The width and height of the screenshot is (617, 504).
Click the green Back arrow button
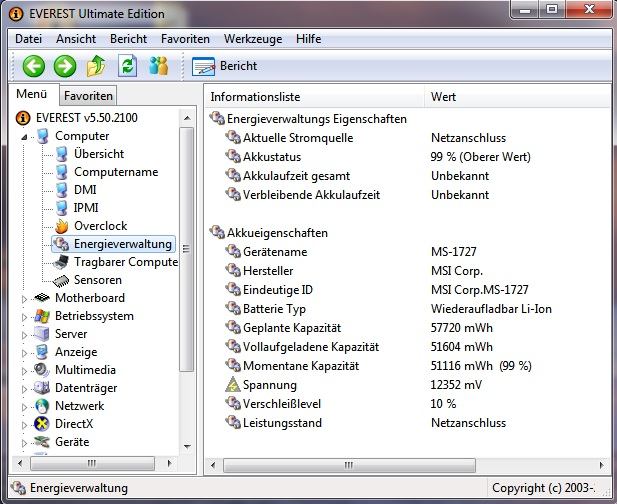point(33,66)
